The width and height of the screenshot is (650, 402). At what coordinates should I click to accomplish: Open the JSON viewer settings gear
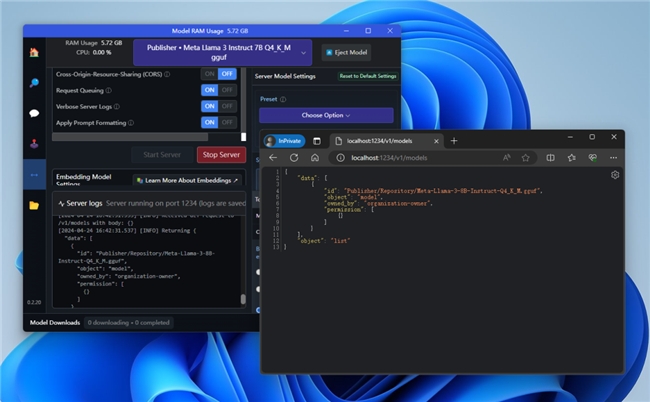click(x=615, y=175)
